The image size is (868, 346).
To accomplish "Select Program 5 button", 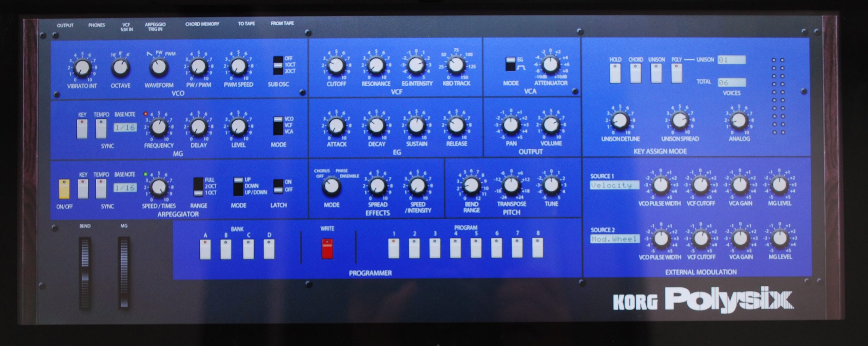I will pyautogui.click(x=476, y=248).
